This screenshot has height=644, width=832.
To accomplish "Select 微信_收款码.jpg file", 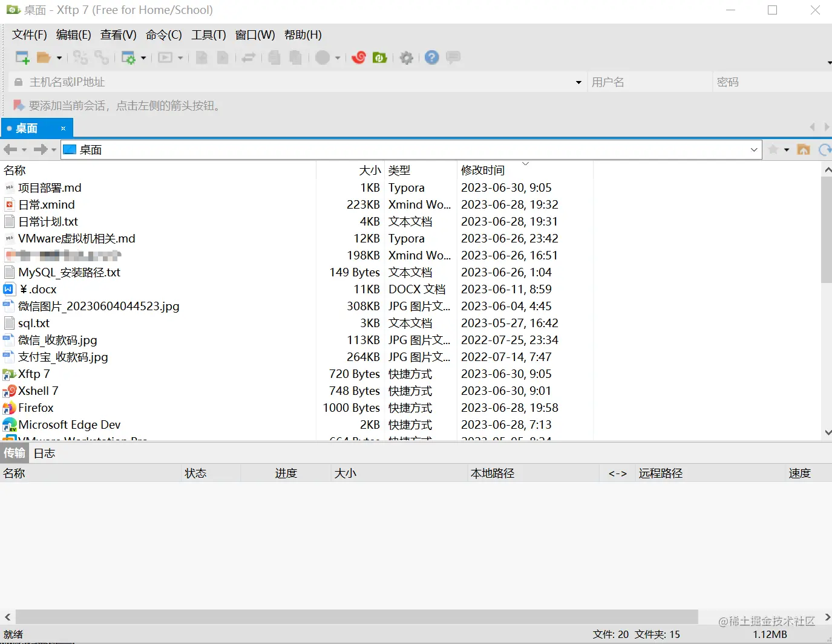I will [x=57, y=340].
